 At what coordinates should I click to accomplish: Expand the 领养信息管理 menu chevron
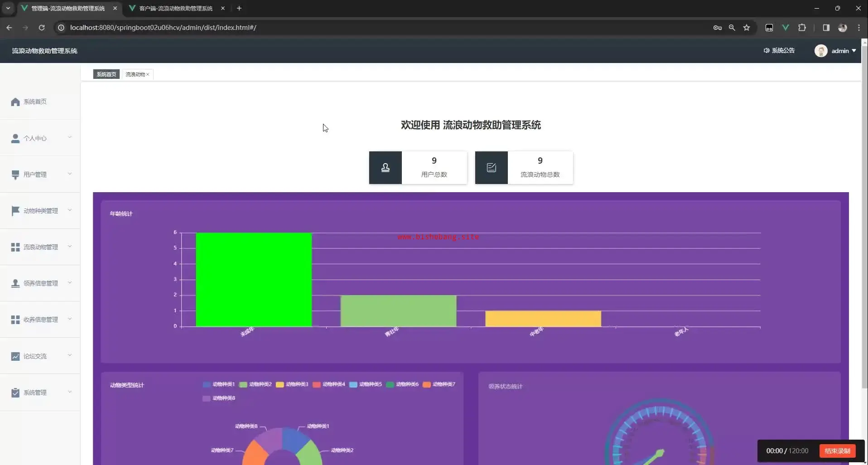(x=70, y=283)
